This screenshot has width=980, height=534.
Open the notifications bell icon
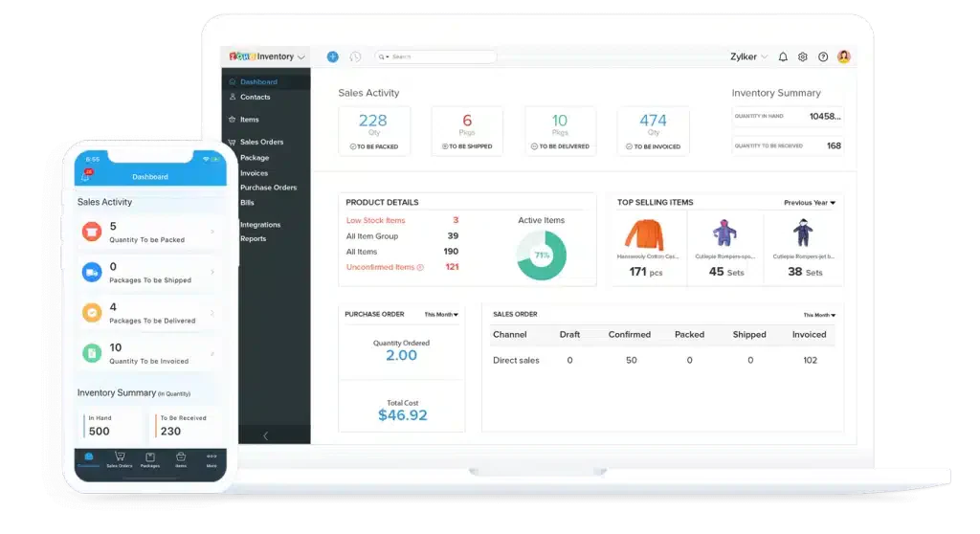point(783,56)
